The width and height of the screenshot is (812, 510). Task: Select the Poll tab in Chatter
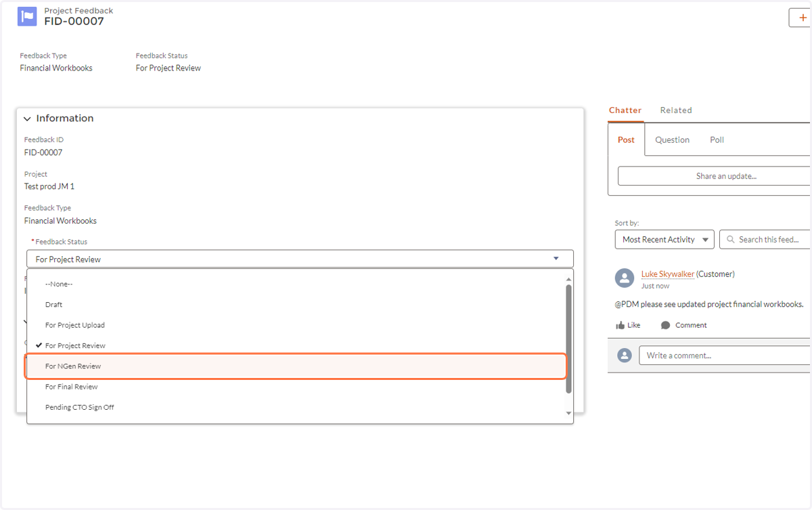click(x=717, y=140)
